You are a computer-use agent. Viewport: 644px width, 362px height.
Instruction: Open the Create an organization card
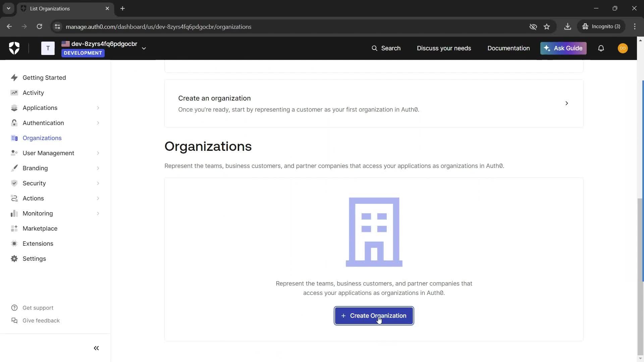[374, 104]
